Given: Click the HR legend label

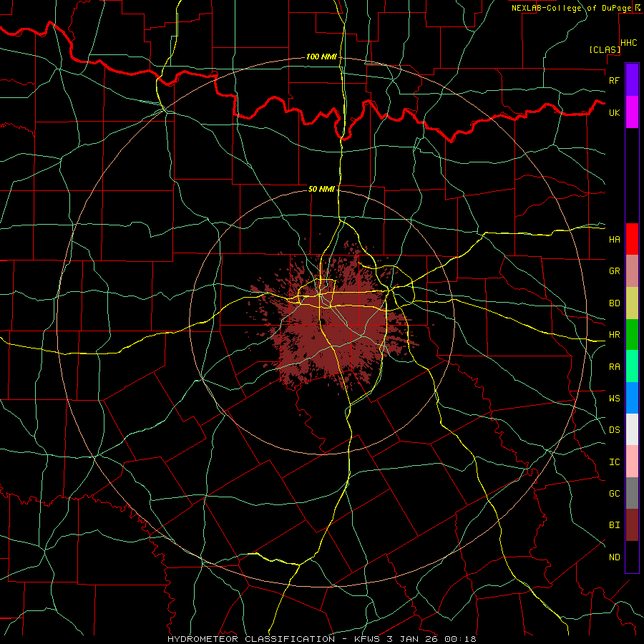Looking at the screenshot, I should (x=614, y=335).
